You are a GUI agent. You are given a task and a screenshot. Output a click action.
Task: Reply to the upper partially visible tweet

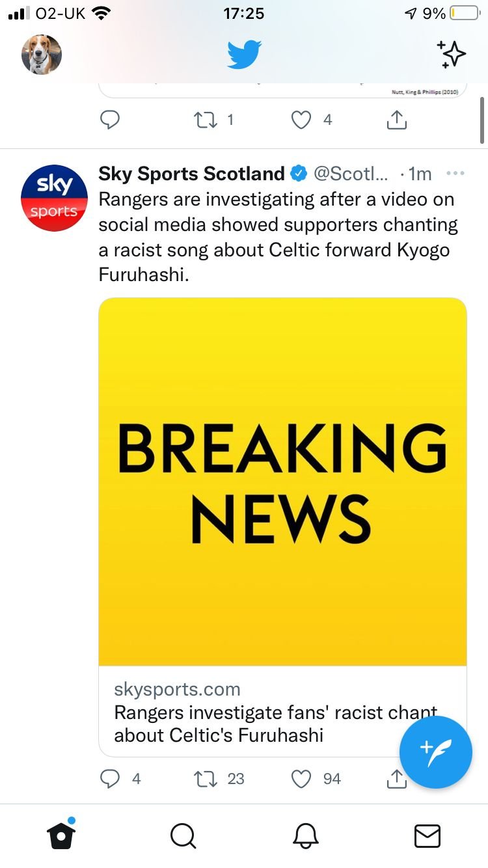111,120
